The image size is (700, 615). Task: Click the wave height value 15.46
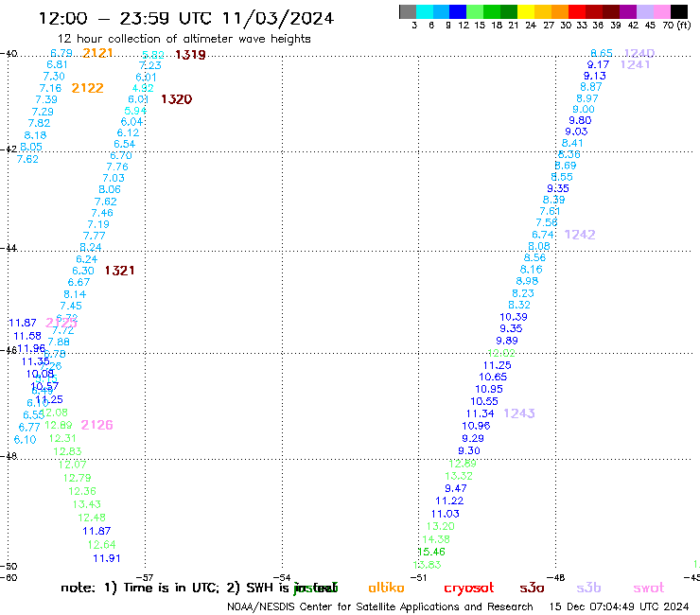click(431, 552)
